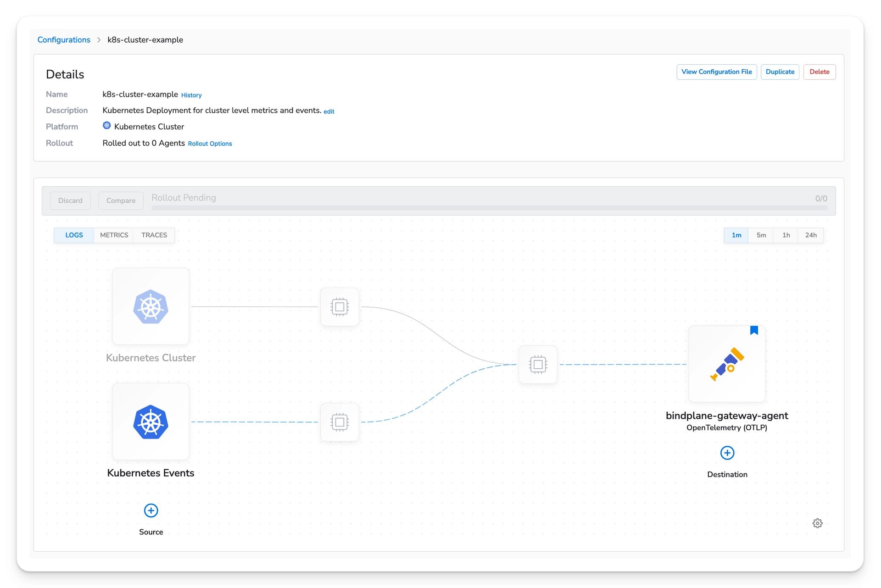The width and height of the screenshot is (881, 588).
Task: Open the pipeline settings gear
Action: point(817,523)
